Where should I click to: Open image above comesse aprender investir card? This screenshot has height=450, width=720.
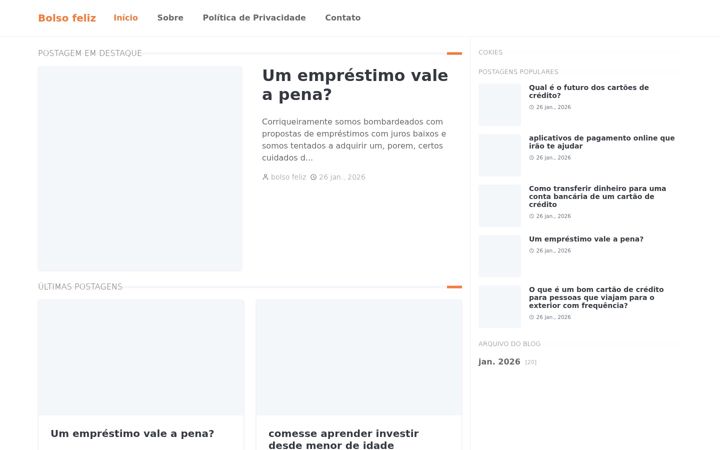point(359,357)
